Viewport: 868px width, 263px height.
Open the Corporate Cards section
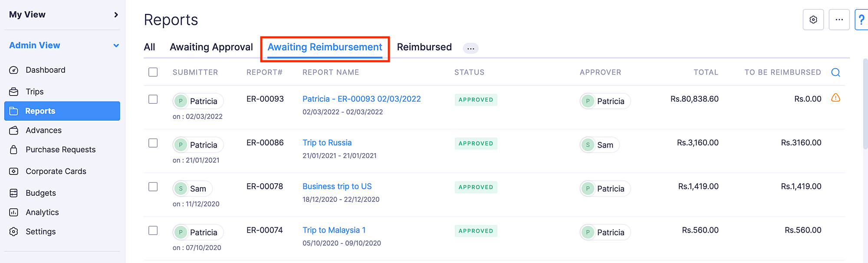tap(56, 171)
